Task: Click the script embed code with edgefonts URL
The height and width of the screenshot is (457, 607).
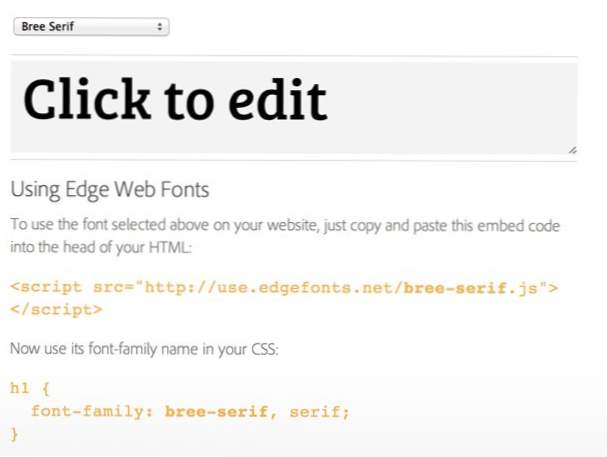Action: 285,288
